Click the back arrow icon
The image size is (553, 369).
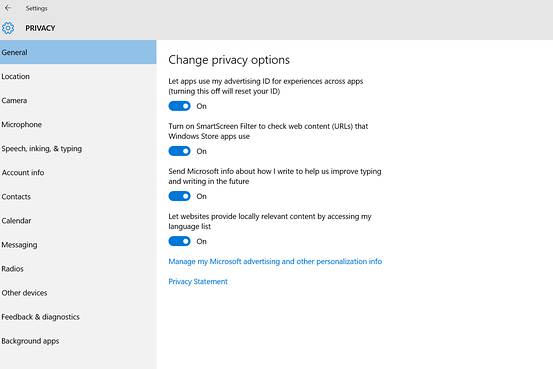coord(8,8)
